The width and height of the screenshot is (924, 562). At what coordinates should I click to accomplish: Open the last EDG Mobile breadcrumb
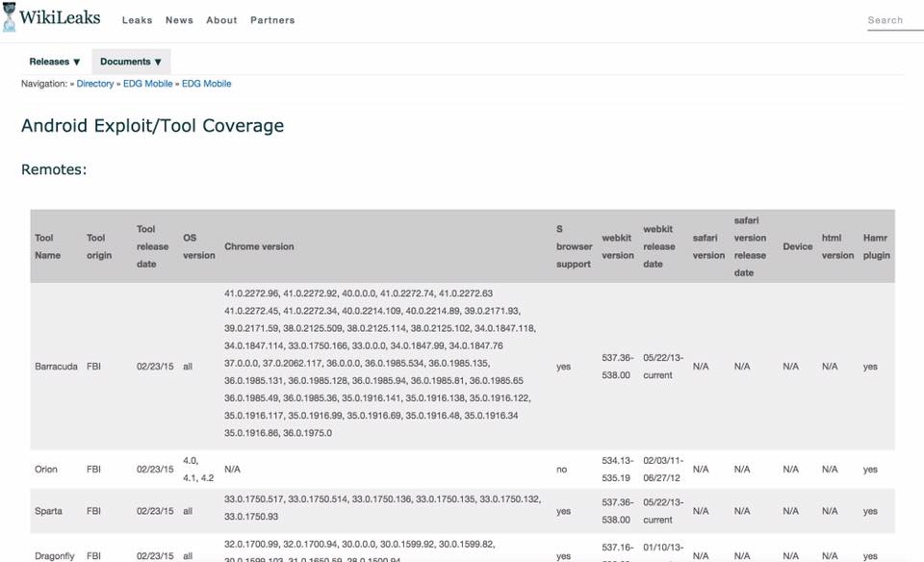(206, 84)
